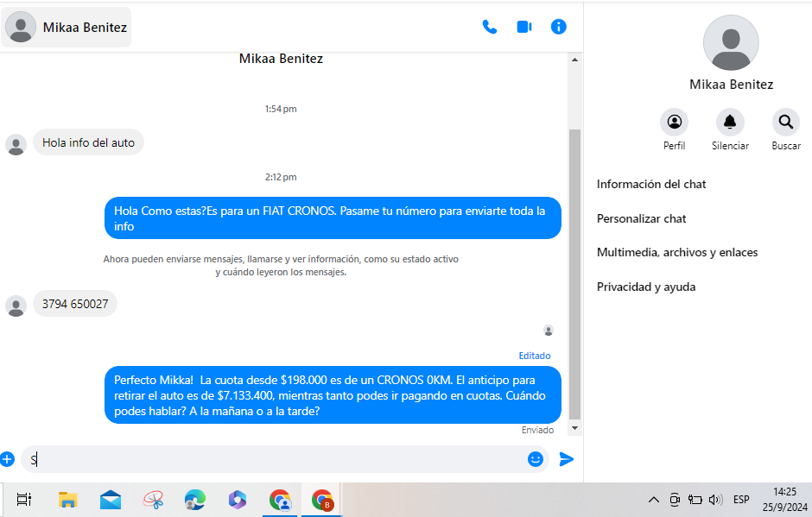Toggle the conversation info panel icon
Screen dimensions: 812x517
pyautogui.click(x=558, y=27)
